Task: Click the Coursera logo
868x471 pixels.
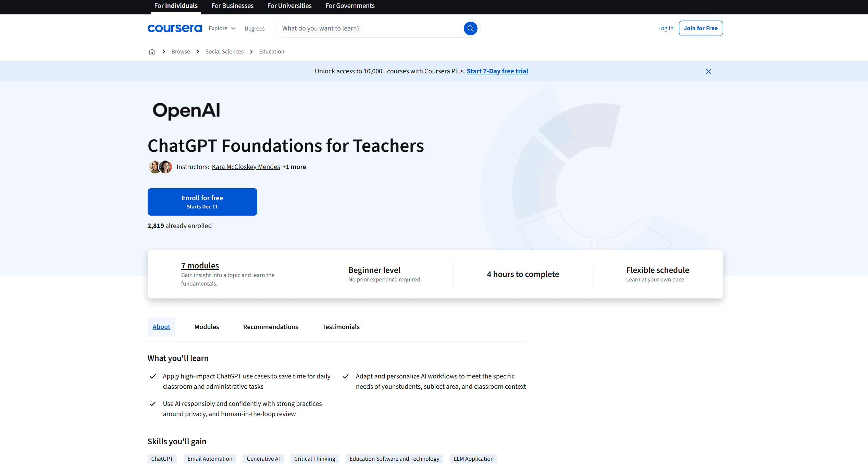Action: click(175, 28)
